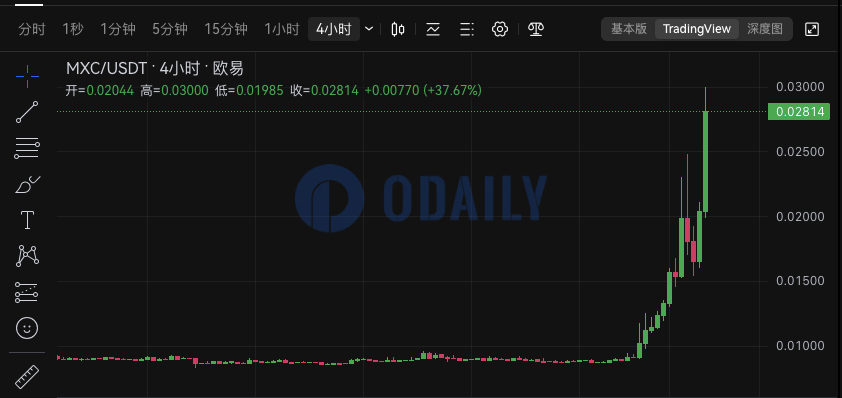Open the indicators panel icon

point(433,29)
